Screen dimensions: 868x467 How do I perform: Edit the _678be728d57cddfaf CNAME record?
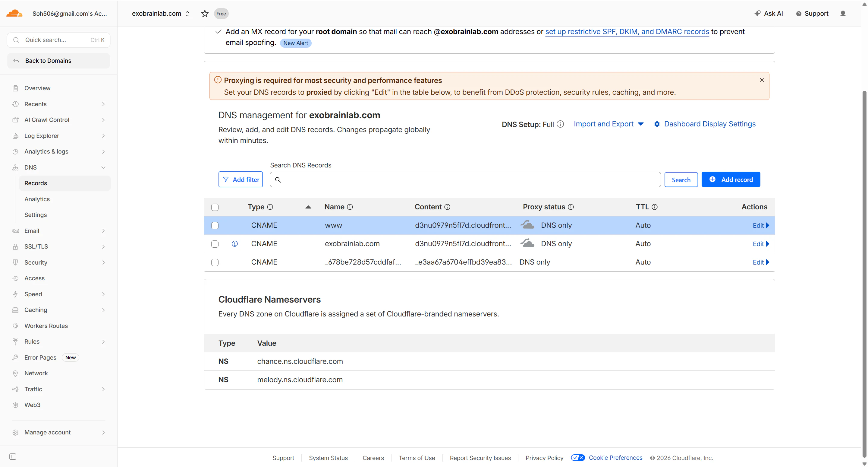click(x=761, y=262)
